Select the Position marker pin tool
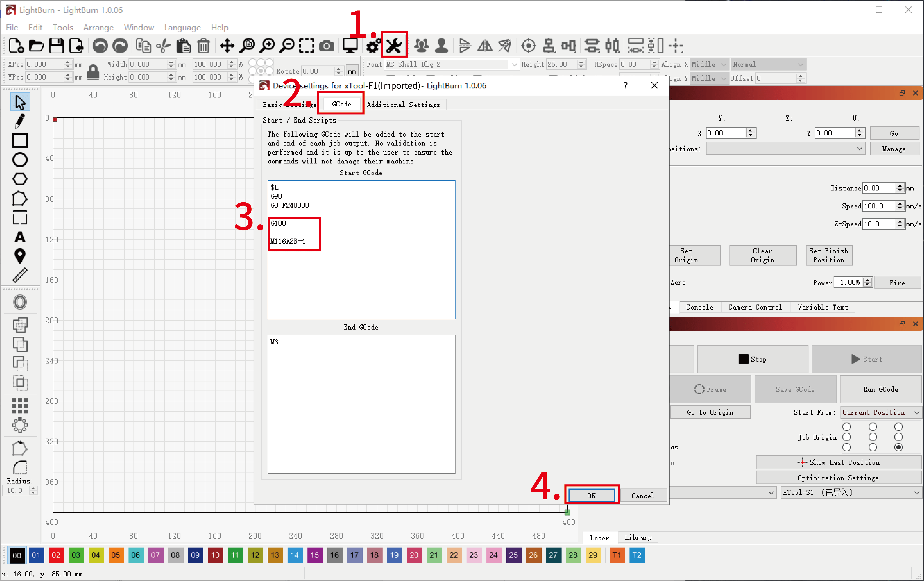 tap(20, 256)
